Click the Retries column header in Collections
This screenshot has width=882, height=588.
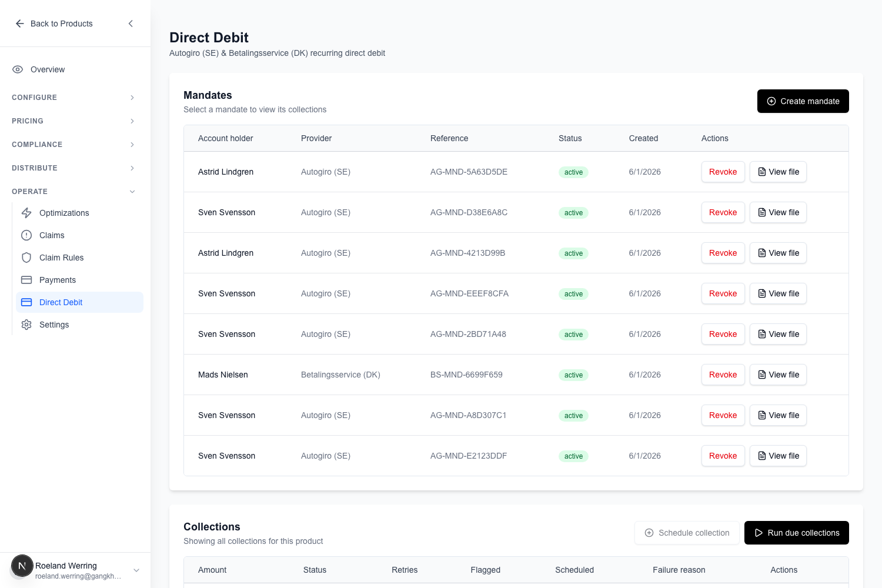(x=405, y=570)
